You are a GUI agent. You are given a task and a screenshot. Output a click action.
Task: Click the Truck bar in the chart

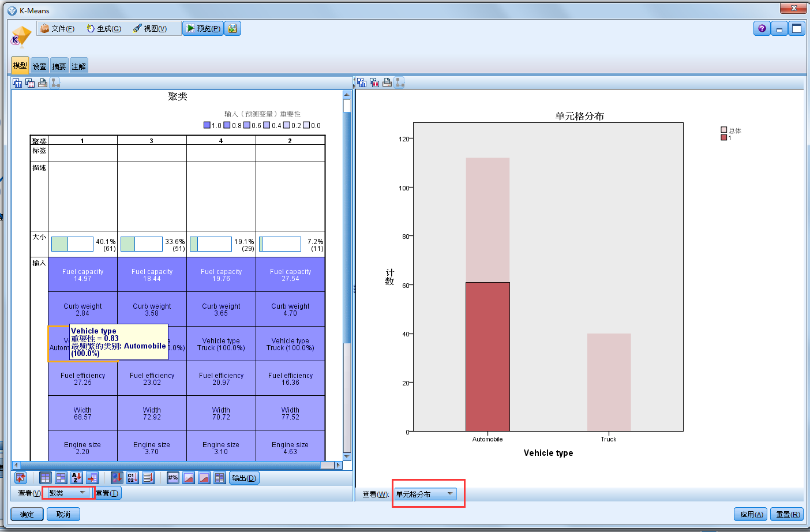(x=609, y=382)
